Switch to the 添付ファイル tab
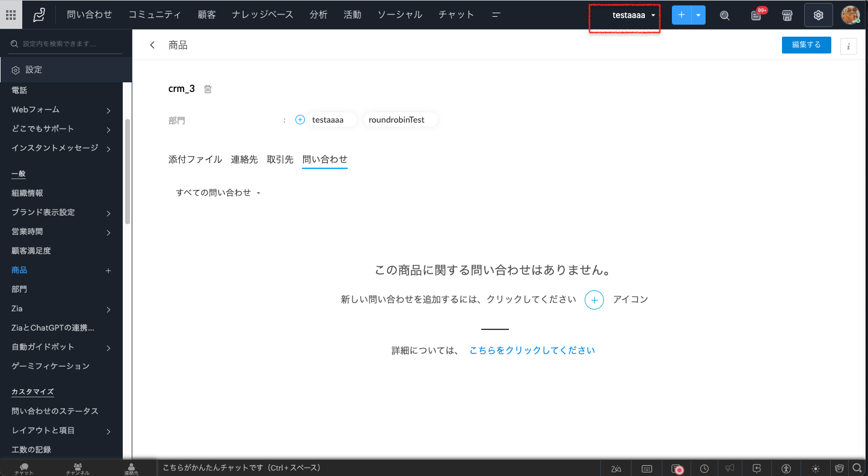This screenshot has width=868, height=476. (195, 159)
